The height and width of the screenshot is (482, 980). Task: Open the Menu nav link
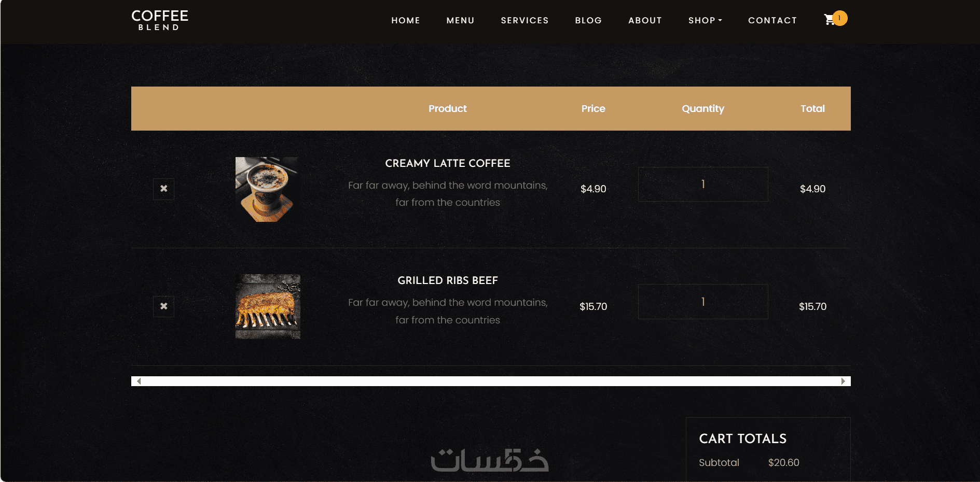coord(460,20)
